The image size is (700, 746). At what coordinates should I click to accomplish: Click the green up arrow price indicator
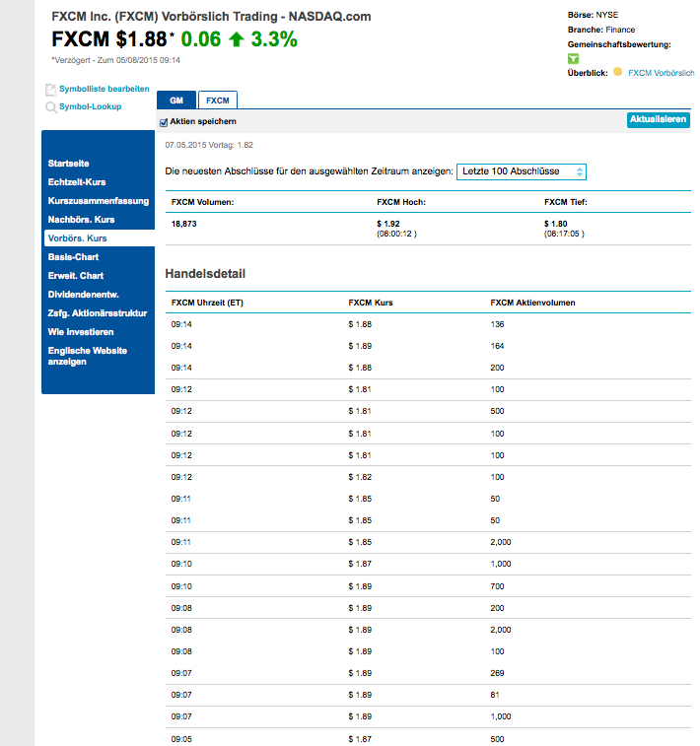[234, 39]
